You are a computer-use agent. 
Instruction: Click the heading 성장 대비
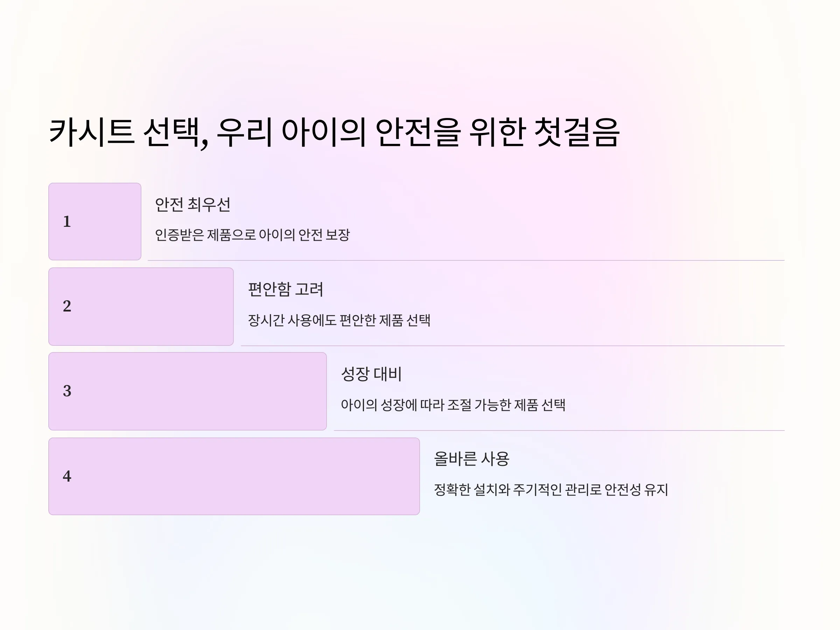(x=371, y=374)
